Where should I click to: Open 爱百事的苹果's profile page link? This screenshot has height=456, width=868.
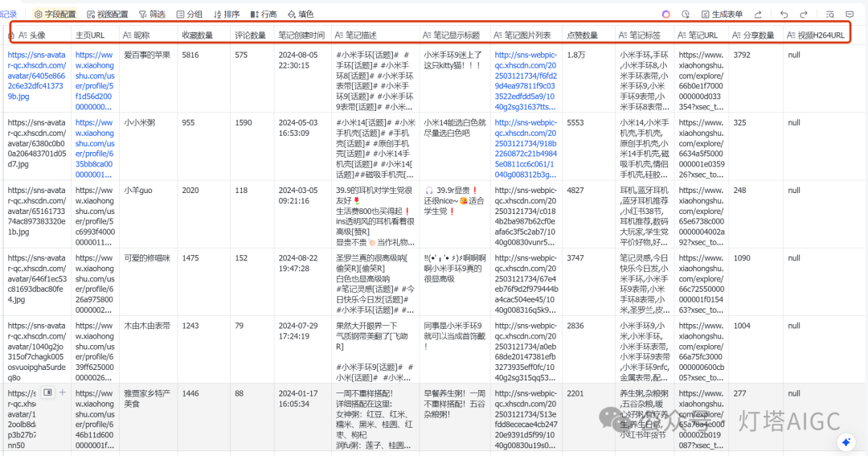click(x=95, y=81)
